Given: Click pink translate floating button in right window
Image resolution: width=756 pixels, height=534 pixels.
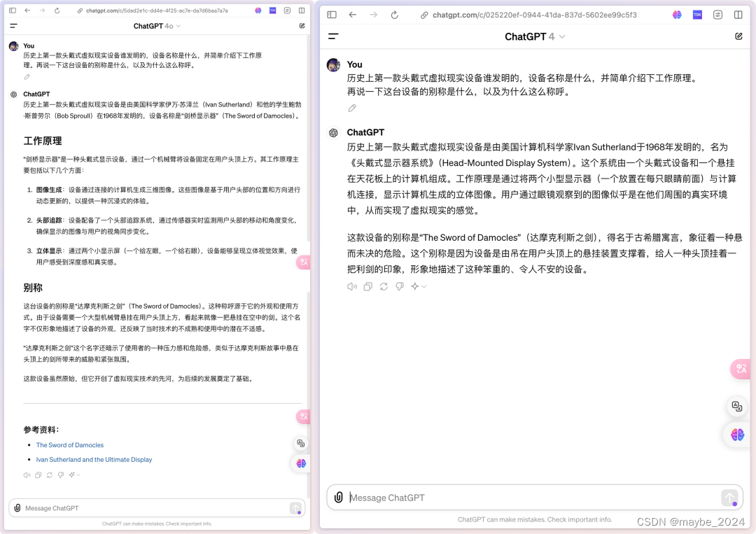Looking at the screenshot, I should pos(741,369).
